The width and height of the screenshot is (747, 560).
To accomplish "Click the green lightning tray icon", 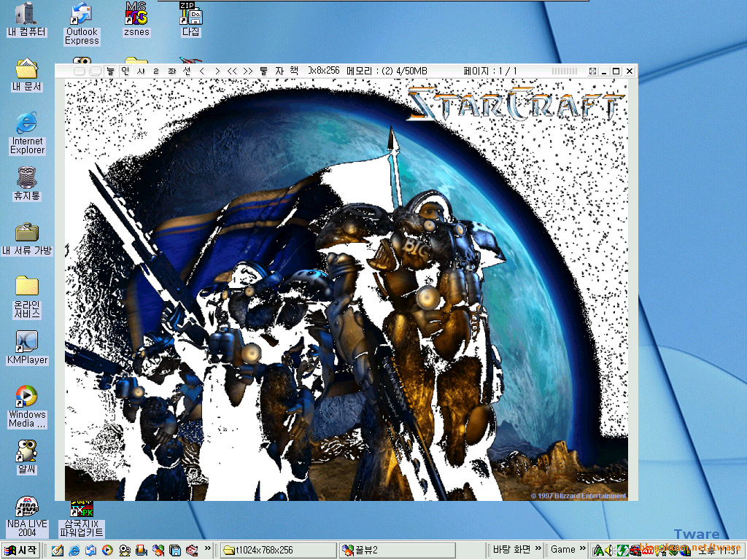I will (622, 551).
